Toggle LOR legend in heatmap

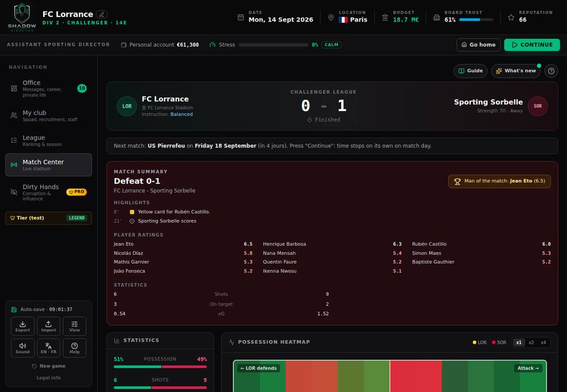tap(480, 343)
